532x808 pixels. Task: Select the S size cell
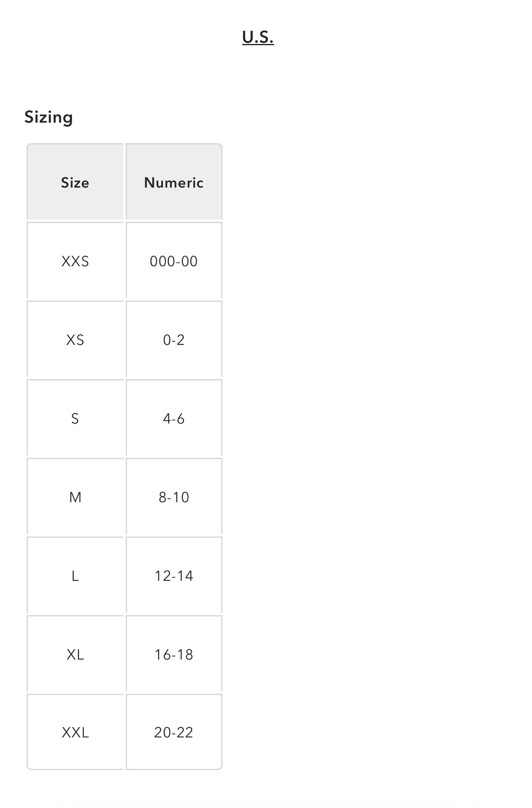tap(75, 418)
